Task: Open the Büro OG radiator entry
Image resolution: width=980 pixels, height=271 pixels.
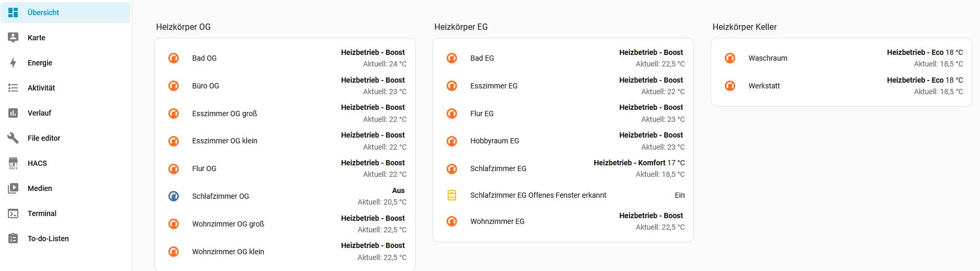Action: 206,86
